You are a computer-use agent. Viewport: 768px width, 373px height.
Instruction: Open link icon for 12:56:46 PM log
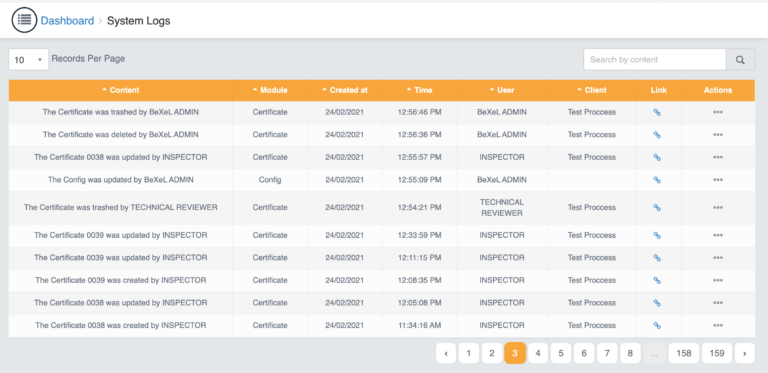coord(657,112)
